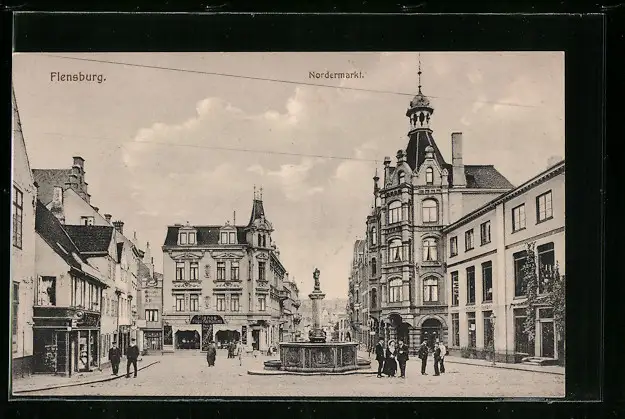Select the lone person near the central building
Image resolution: width=625 pixels, height=419 pixels.
point(211,355)
